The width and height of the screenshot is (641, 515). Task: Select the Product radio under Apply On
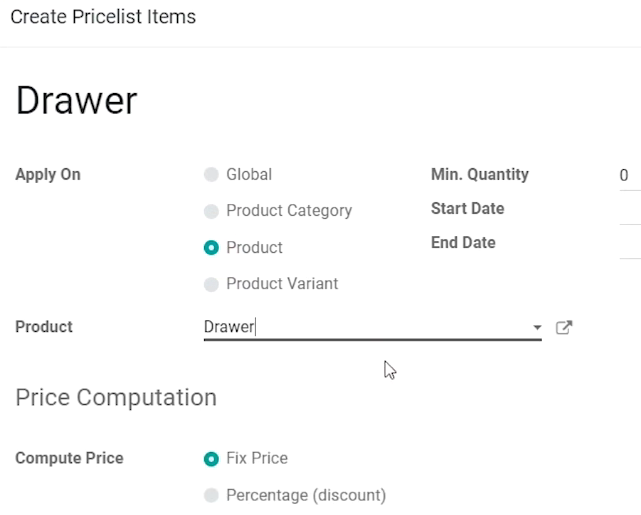[x=211, y=247]
